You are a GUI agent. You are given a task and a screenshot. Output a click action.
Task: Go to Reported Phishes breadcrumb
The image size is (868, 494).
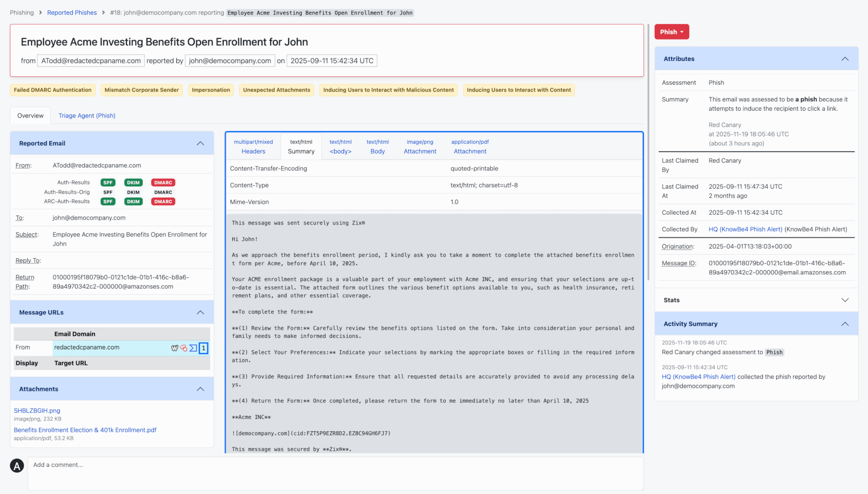pyautogui.click(x=72, y=13)
